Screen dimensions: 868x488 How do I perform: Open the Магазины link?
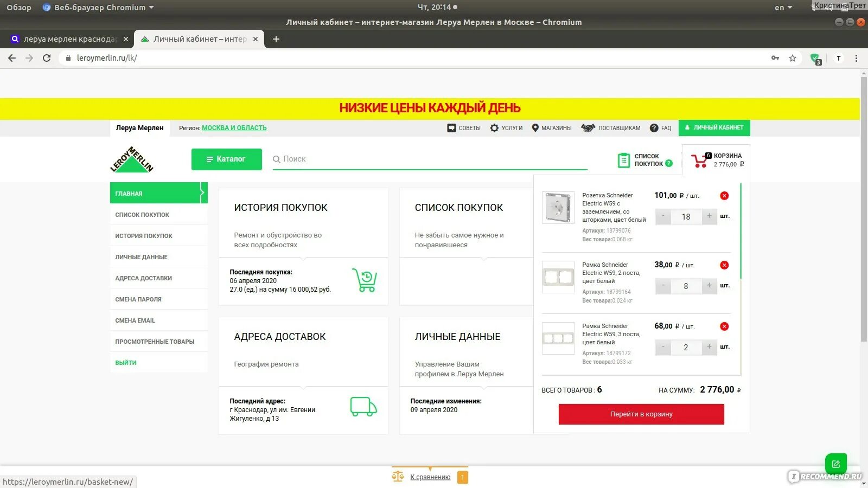point(552,128)
